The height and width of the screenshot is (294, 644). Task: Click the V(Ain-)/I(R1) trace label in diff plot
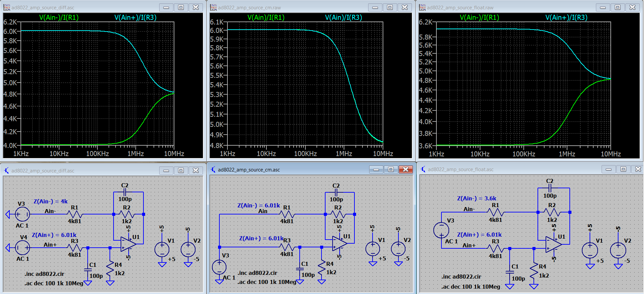(x=59, y=17)
